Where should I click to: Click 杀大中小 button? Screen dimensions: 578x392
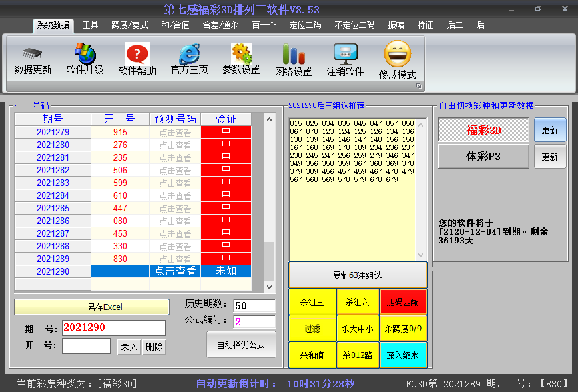click(358, 329)
